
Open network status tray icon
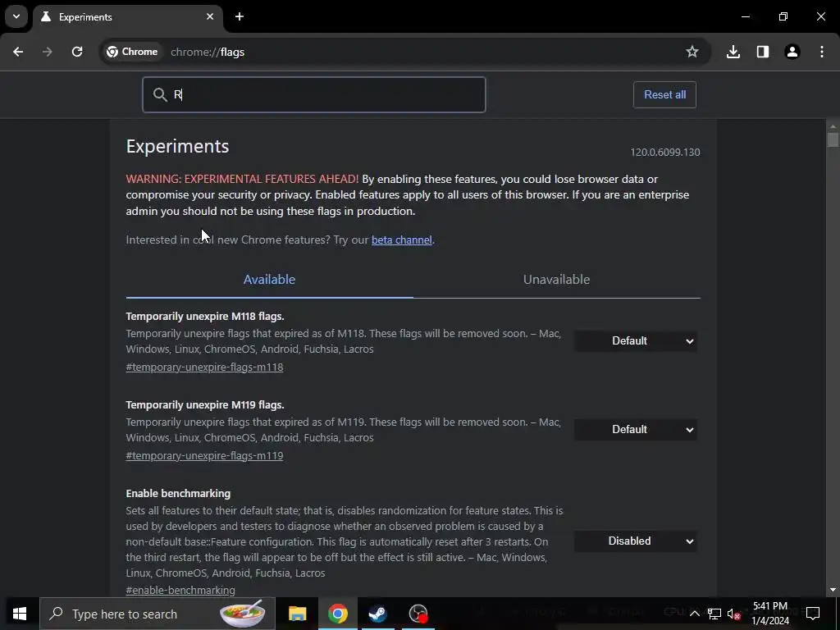[714, 614]
